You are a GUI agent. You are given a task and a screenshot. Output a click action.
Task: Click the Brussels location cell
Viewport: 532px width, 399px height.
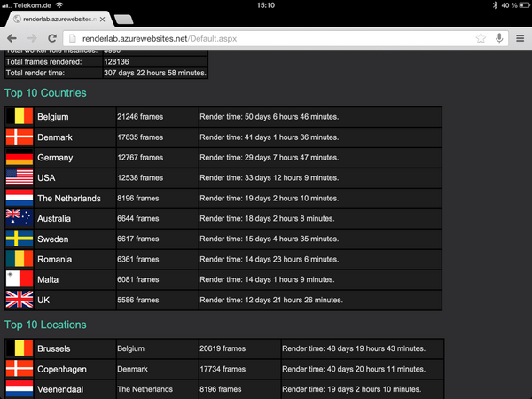tap(75, 348)
